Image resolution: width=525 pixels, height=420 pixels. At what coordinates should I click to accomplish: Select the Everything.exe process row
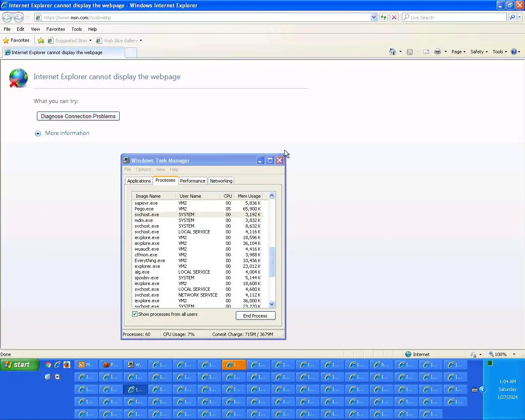point(198,260)
